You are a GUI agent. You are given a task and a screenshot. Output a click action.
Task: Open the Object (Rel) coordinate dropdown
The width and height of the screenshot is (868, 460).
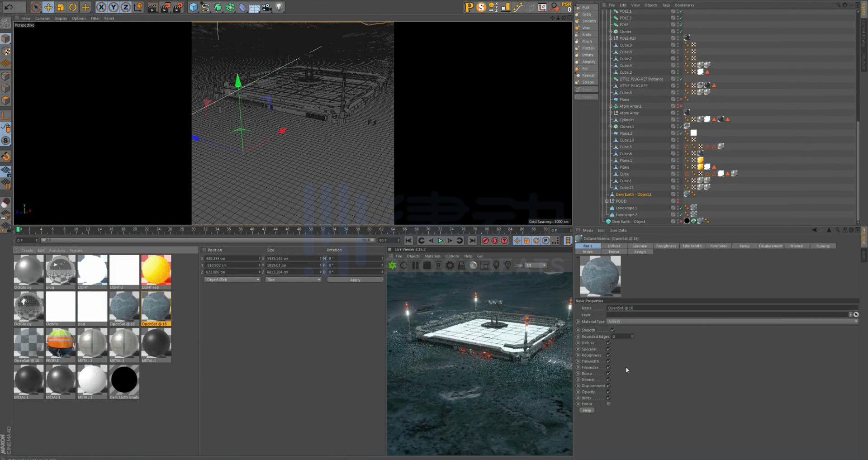pos(232,280)
